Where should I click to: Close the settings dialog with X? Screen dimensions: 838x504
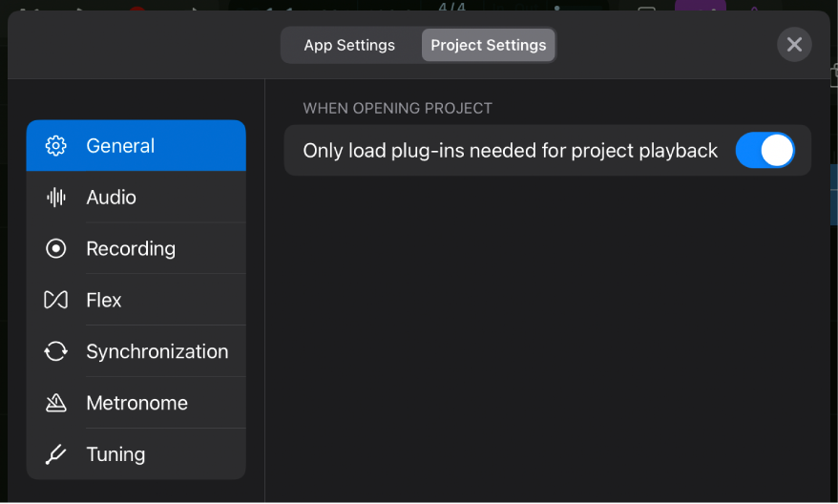pyautogui.click(x=794, y=45)
